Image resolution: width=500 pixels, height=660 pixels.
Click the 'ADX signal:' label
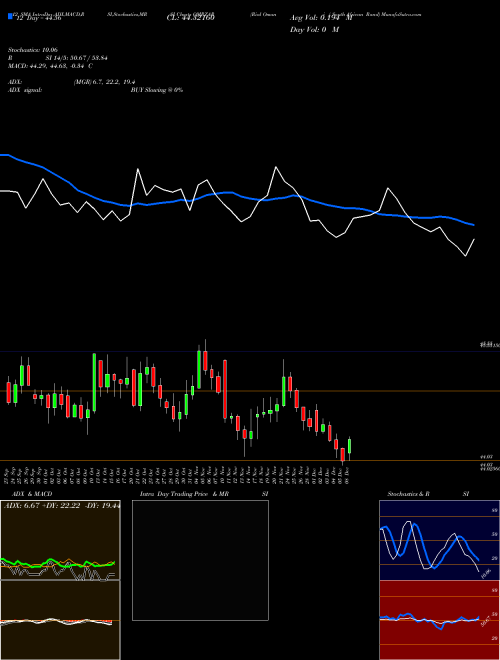pos(25,90)
